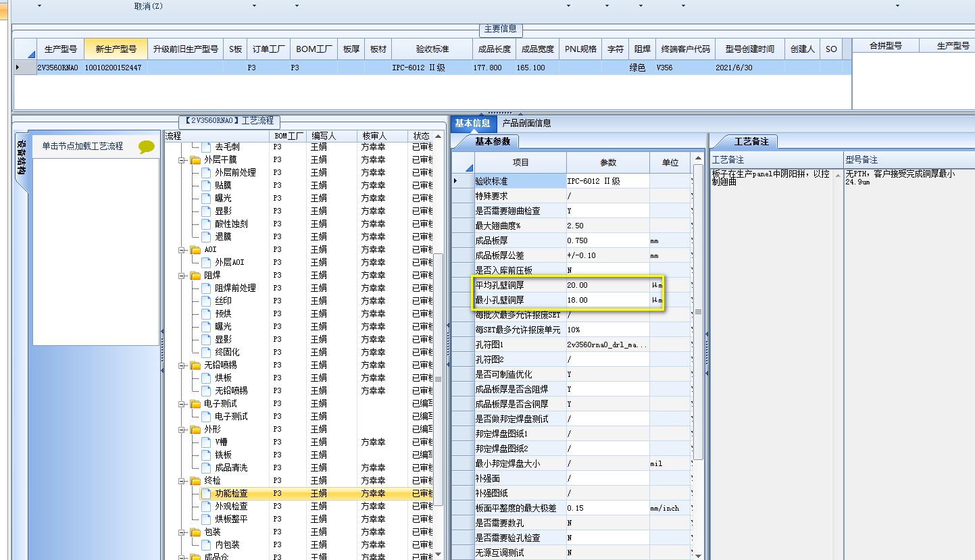This screenshot has width=975, height=560.
Task: Click the 项目 column header in parameters
Action: (520, 163)
